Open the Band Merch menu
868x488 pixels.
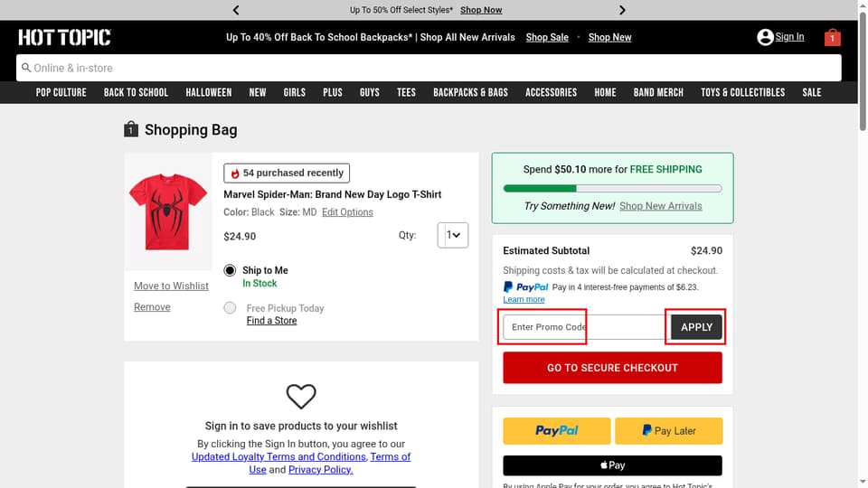[x=658, y=92]
